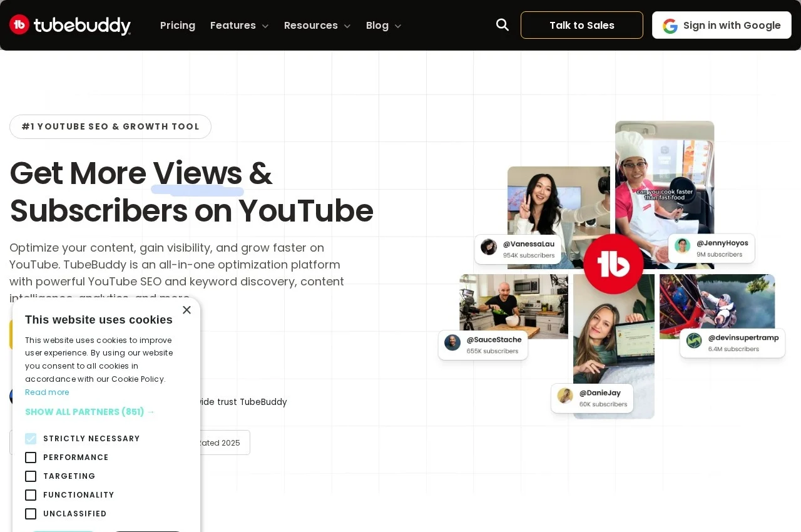801x532 pixels.
Task: Close the cookie consent popup
Action: pos(186,310)
